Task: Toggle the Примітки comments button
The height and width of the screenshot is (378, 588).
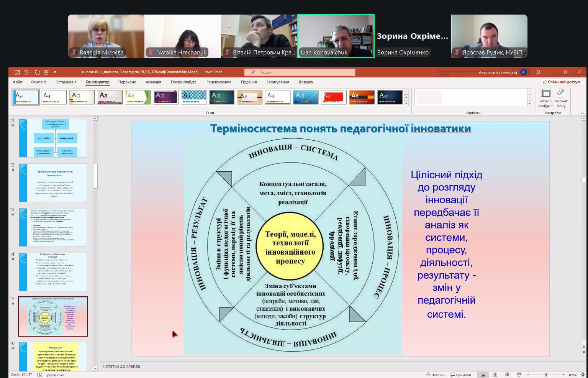Action: point(461,375)
